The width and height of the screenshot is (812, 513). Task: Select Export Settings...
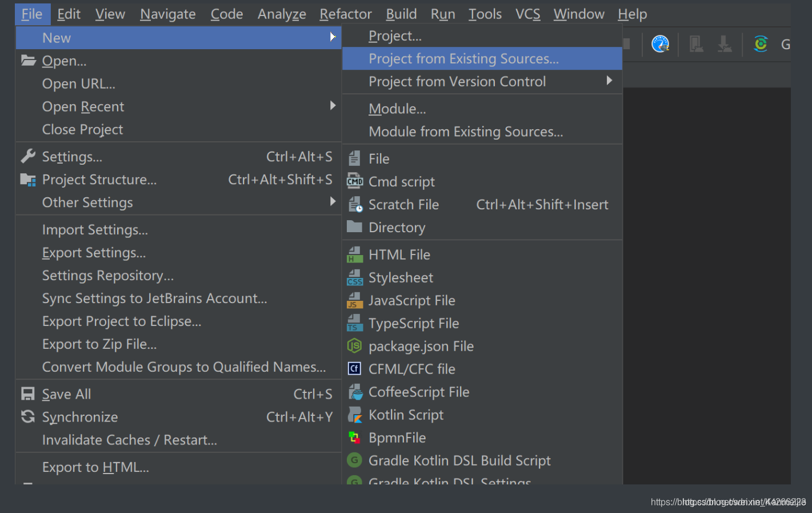[178, 252]
